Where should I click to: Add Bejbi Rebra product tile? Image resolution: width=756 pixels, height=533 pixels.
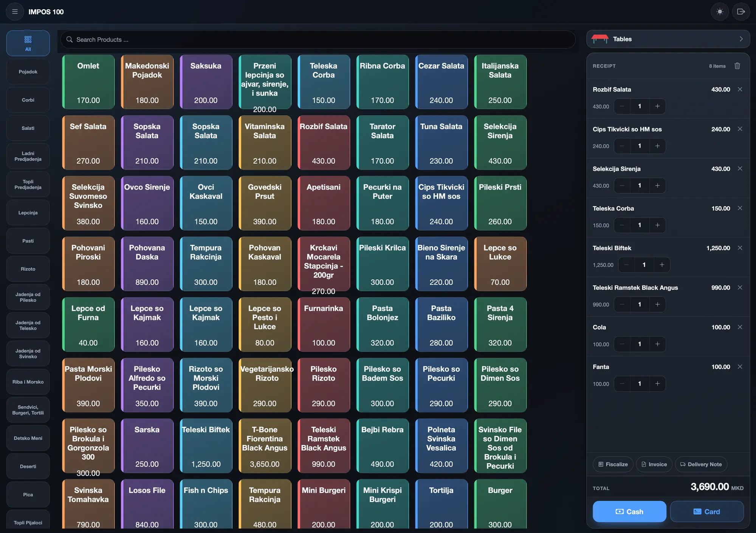tap(382, 446)
